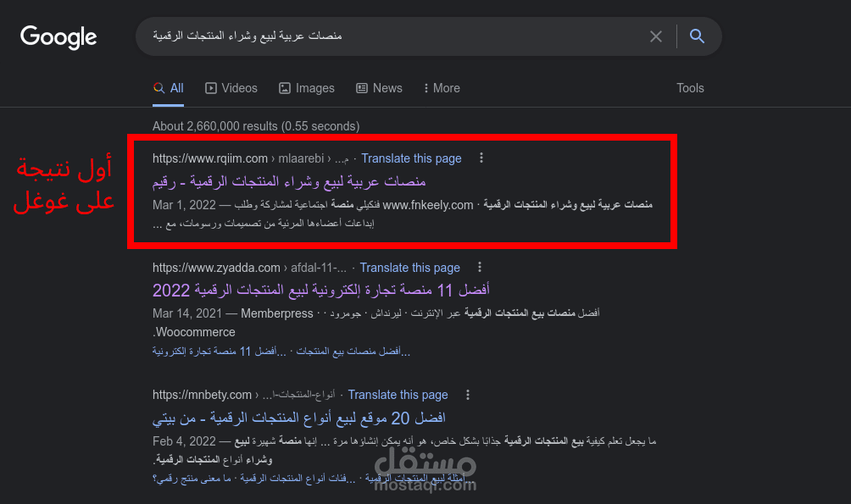Click the https://www.zyadda.com URL breadcrumb
Image resolution: width=851 pixels, height=504 pixels.
click(216, 268)
